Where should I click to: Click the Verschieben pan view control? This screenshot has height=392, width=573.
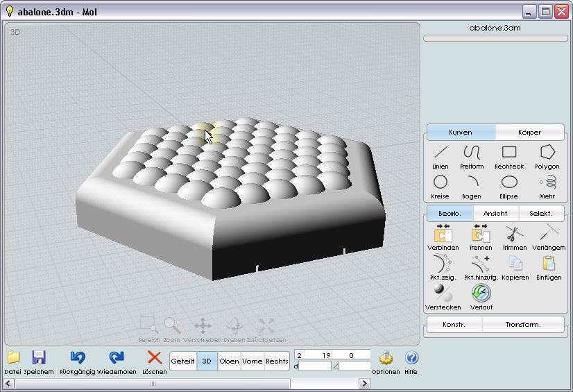click(203, 330)
